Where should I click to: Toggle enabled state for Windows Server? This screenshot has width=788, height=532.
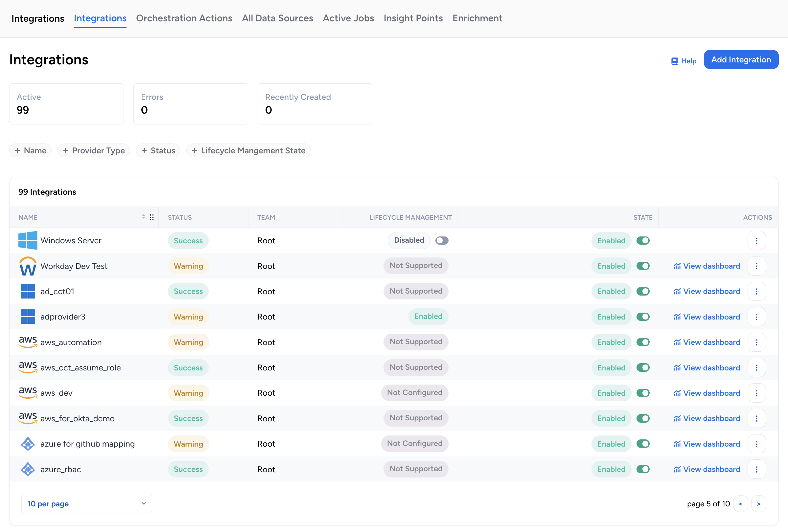pyautogui.click(x=643, y=241)
